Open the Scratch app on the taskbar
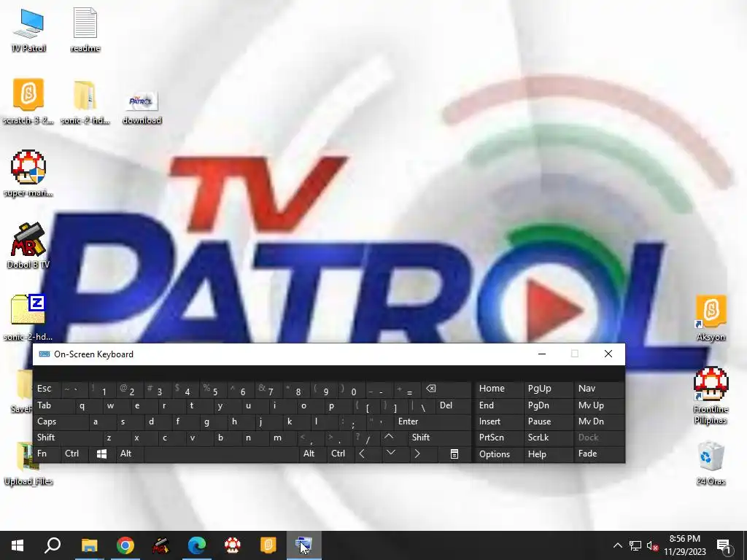The image size is (747, 560). 268,545
